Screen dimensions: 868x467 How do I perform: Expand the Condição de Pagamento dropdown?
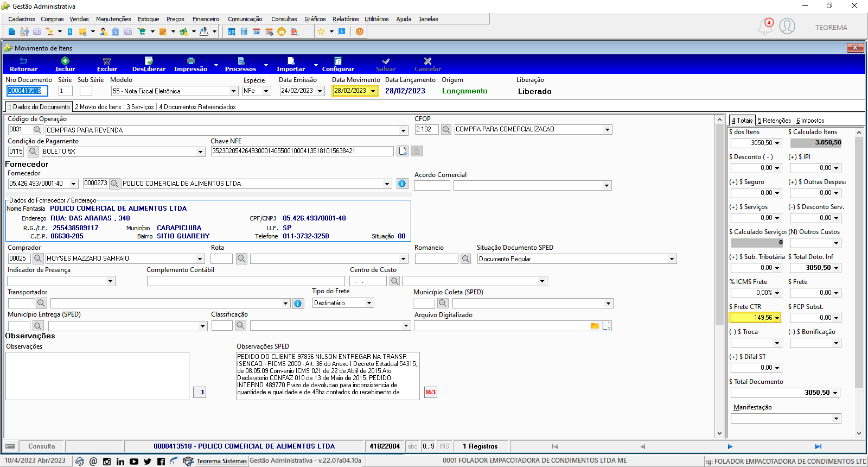click(200, 152)
